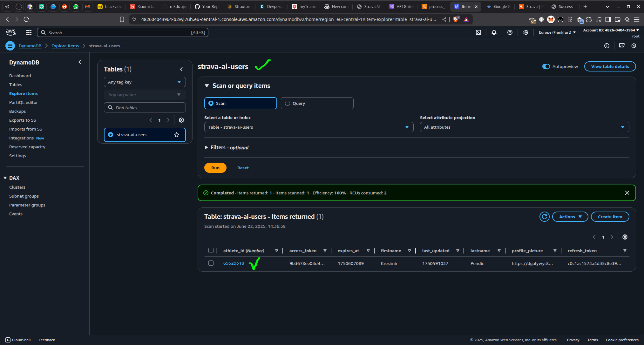Favorite the strava-ai-users table with star
Screen dimensions: 644x345
tap(177, 135)
